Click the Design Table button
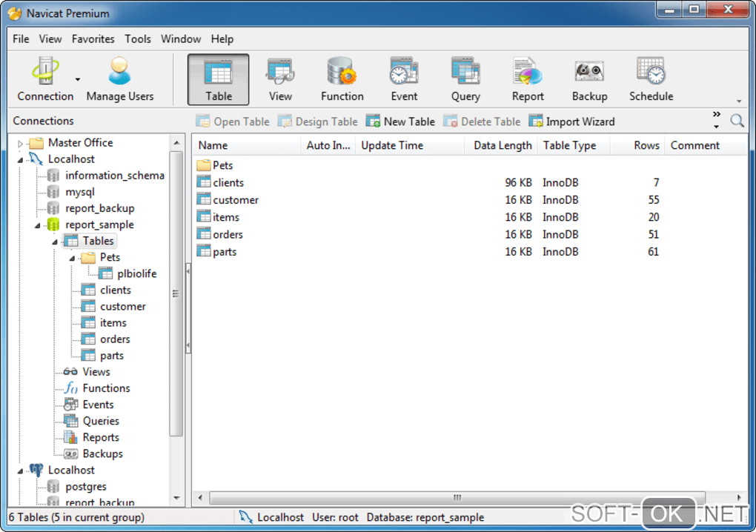This screenshot has height=532, width=756. 318,122
